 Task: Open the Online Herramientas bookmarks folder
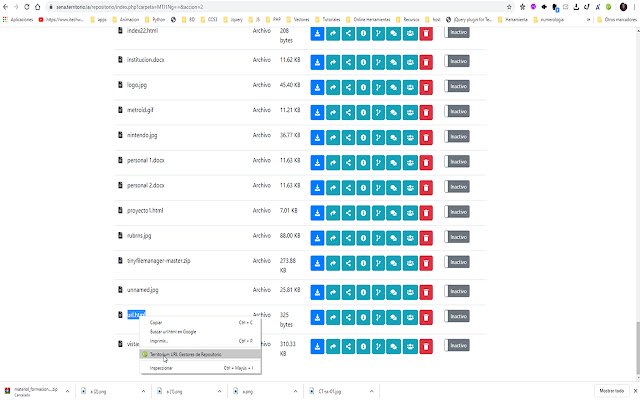point(368,19)
